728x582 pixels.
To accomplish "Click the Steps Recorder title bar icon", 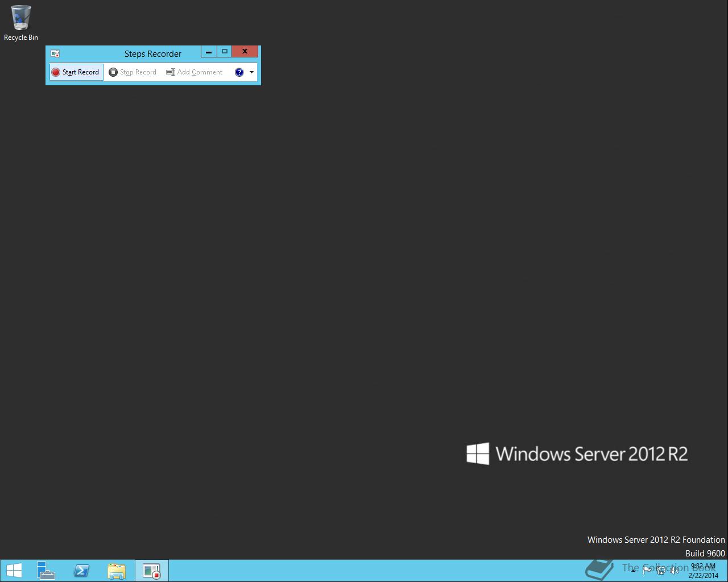I will click(55, 53).
